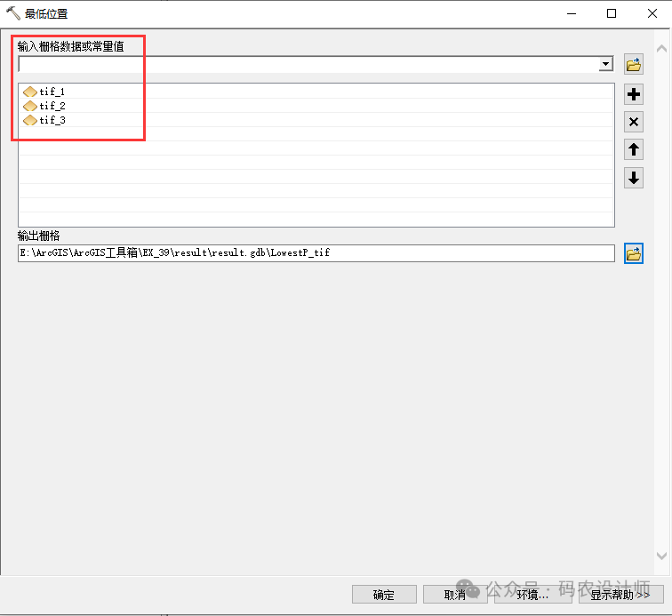
Task: Expand the input raster dropdown arrow
Action: point(605,64)
